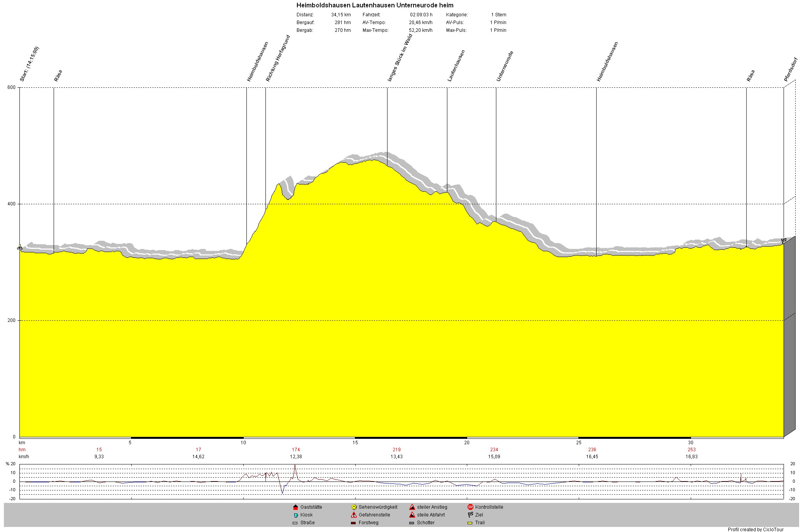Click the 20 km mark on distance axis
Screen dimensions: 803x532
466,443
